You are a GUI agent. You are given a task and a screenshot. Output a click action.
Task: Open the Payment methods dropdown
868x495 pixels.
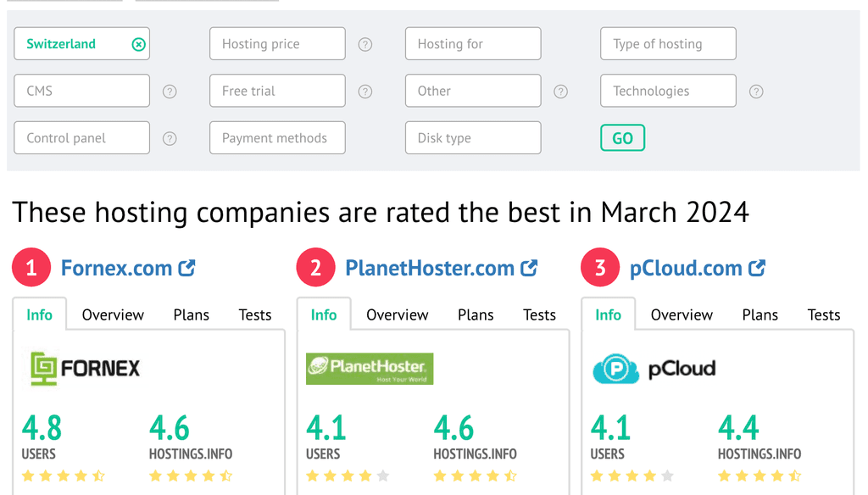click(277, 138)
